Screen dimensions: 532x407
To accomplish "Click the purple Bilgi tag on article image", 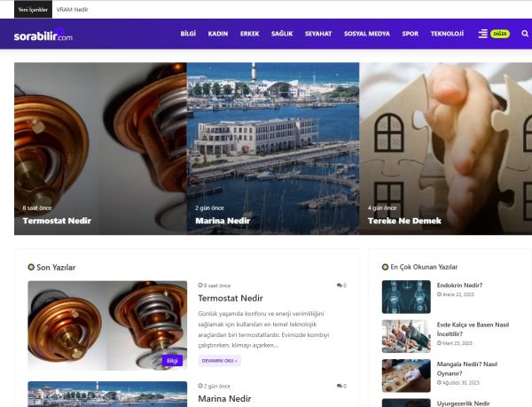I will click(x=172, y=361).
